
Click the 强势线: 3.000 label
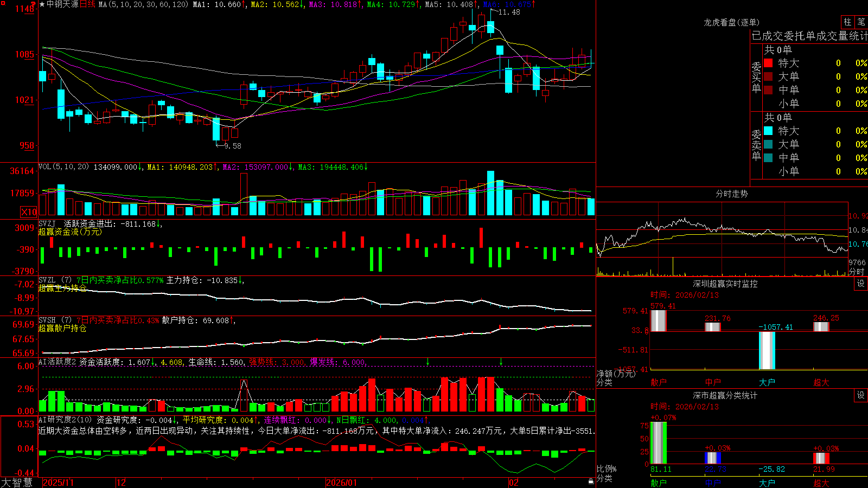(277, 362)
